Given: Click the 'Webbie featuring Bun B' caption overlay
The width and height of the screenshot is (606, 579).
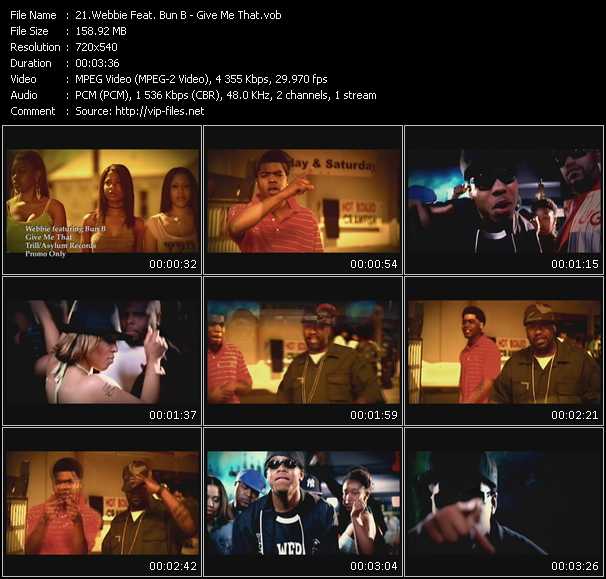Looking at the screenshot, I should pos(65,229).
